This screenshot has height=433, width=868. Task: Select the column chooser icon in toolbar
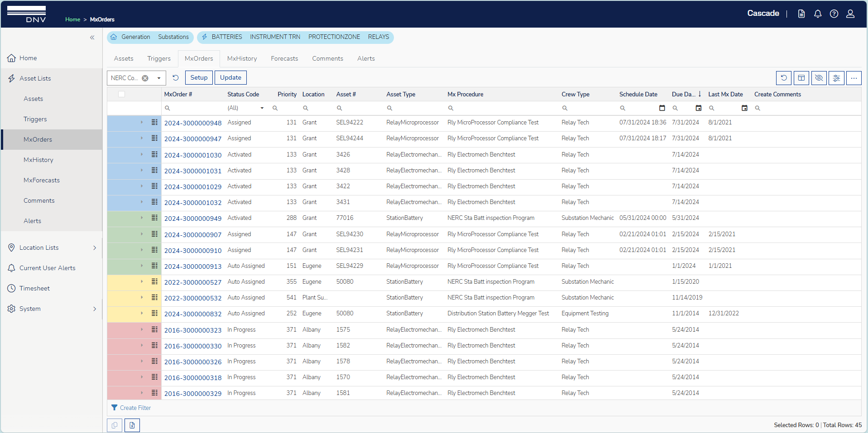pos(801,78)
